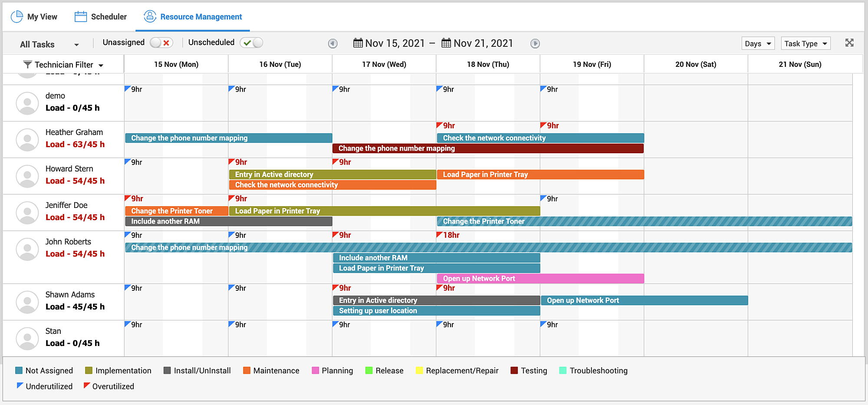Toggle the Unassigned switch on
868x405 pixels.
pyautogui.click(x=161, y=43)
